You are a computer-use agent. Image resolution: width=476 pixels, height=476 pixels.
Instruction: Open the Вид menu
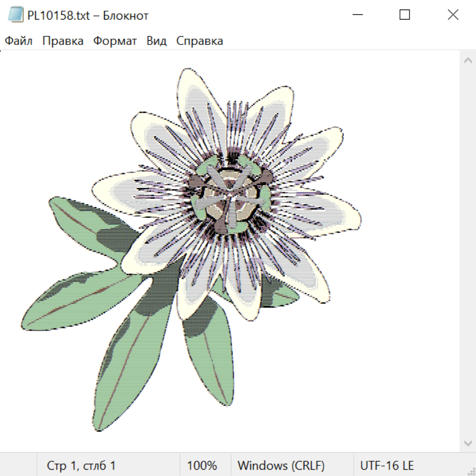156,41
